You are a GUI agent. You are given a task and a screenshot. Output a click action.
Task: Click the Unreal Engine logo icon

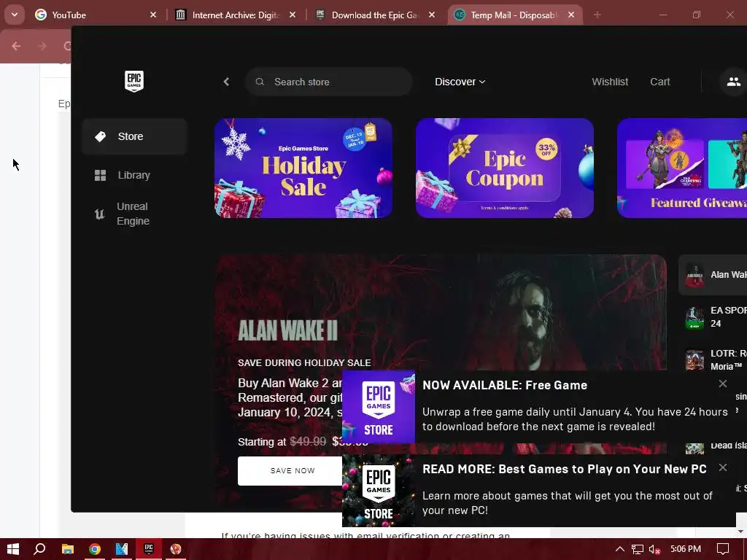coord(99,214)
